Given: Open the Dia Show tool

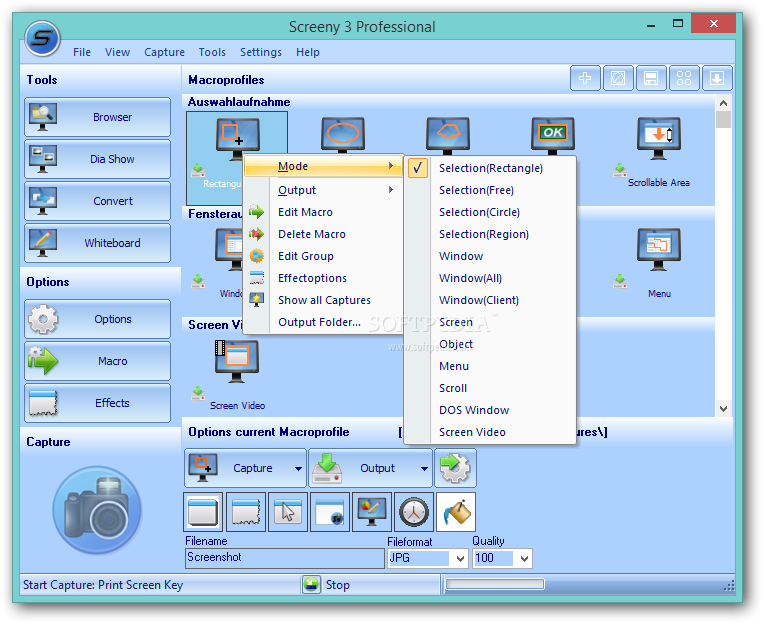Looking at the screenshot, I should point(97,159).
